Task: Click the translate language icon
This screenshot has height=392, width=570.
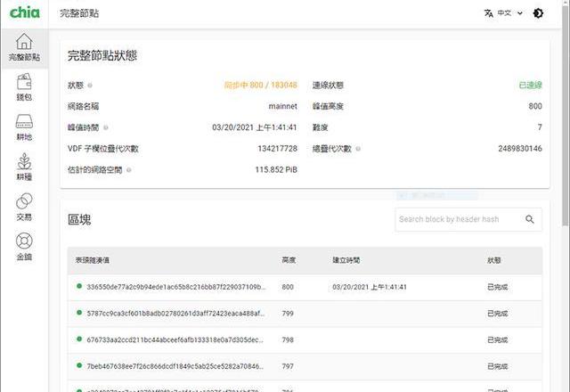Action: pyautogui.click(x=488, y=13)
